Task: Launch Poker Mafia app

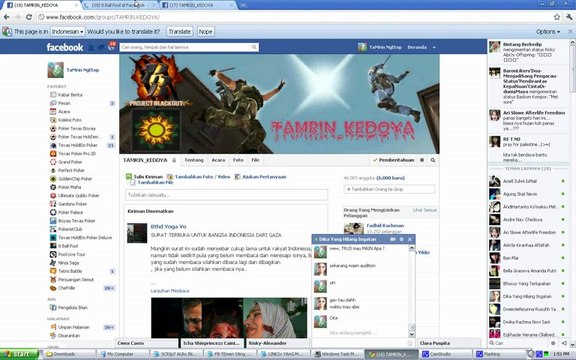Action: [x=69, y=187]
